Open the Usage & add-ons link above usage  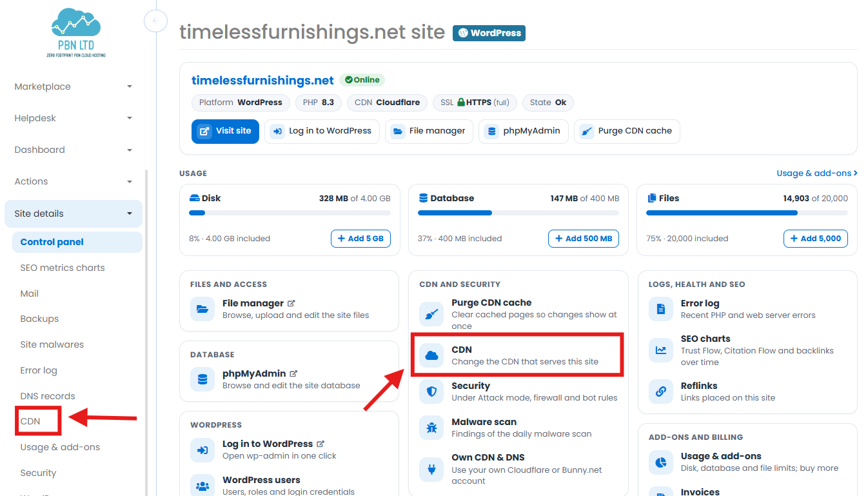pos(817,173)
